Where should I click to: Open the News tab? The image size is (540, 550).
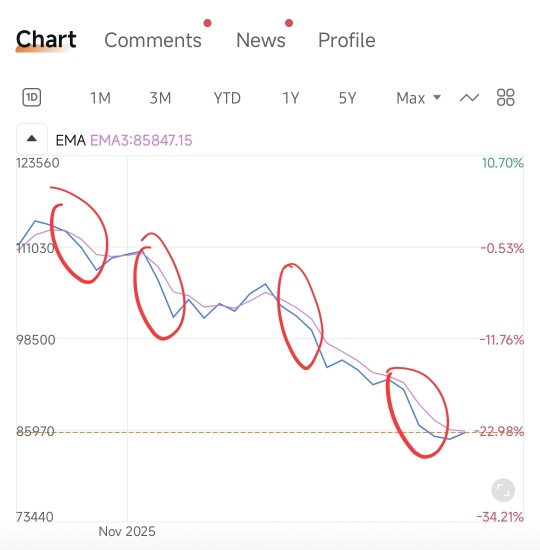point(261,40)
